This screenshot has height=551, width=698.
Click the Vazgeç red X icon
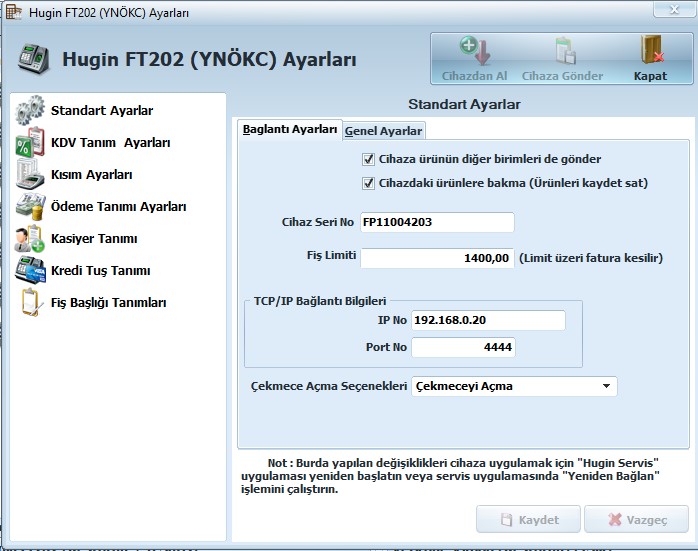point(615,519)
